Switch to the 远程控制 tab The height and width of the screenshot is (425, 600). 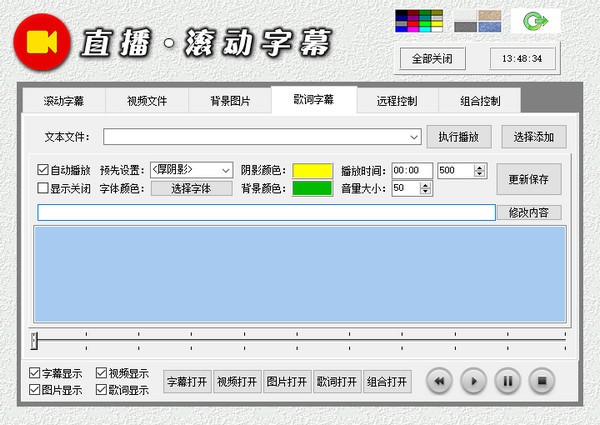tap(397, 101)
